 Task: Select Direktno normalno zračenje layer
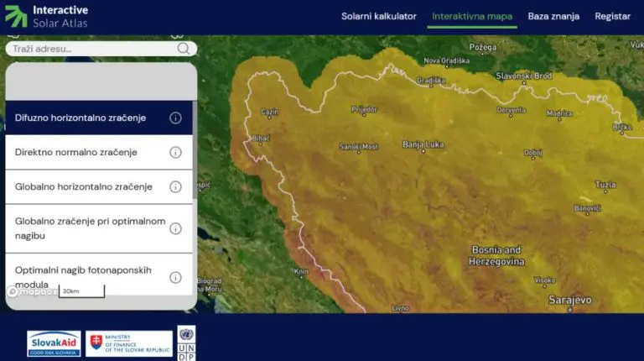pos(99,153)
